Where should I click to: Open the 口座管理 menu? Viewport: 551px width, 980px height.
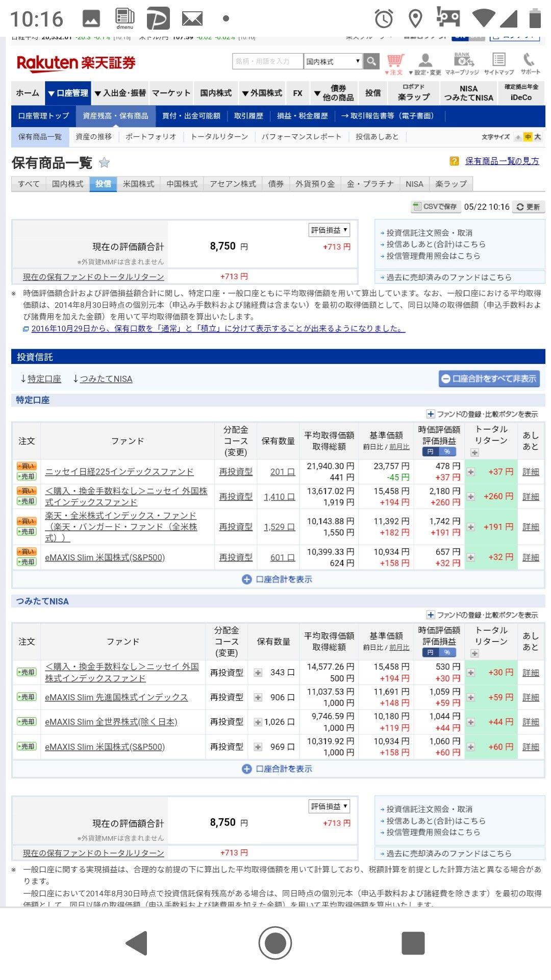click(x=68, y=93)
